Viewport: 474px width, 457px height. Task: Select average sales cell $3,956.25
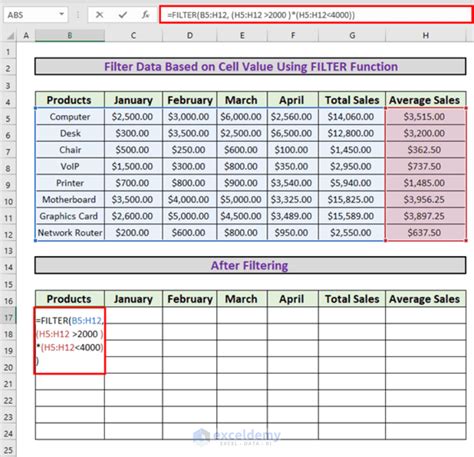coord(426,199)
